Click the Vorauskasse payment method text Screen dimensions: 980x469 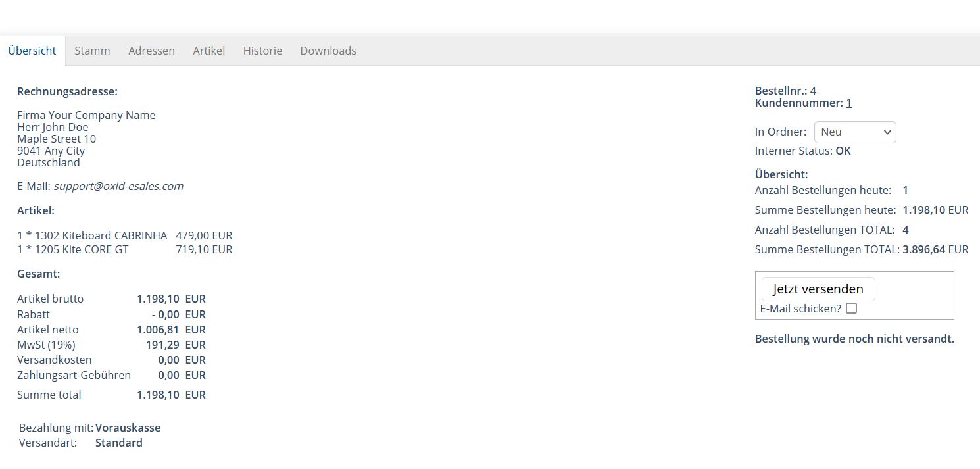pyautogui.click(x=128, y=428)
